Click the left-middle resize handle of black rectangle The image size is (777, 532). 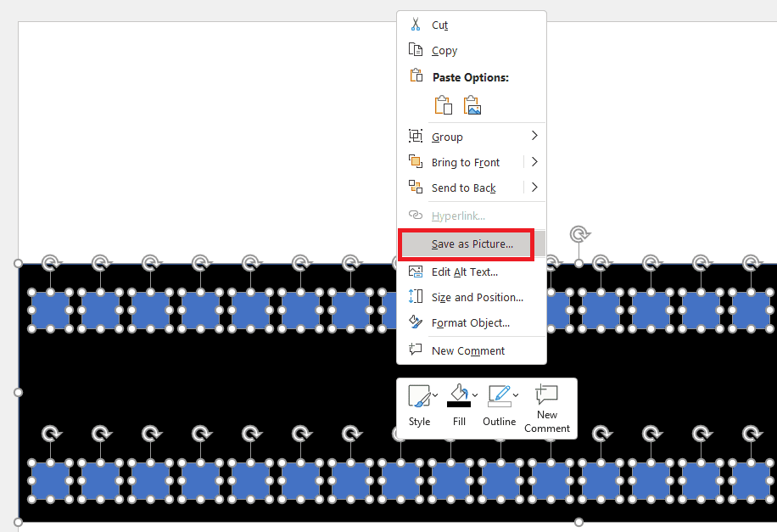tap(19, 392)
